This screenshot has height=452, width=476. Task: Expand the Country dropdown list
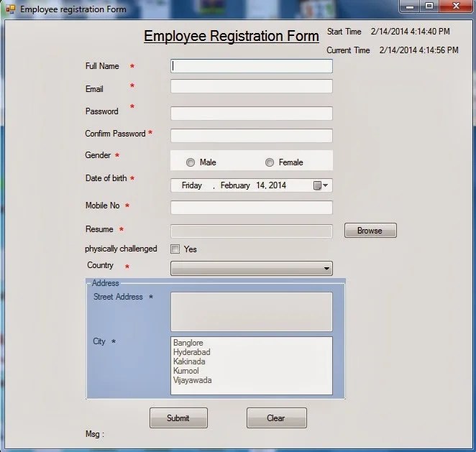[x=252, y=269]
